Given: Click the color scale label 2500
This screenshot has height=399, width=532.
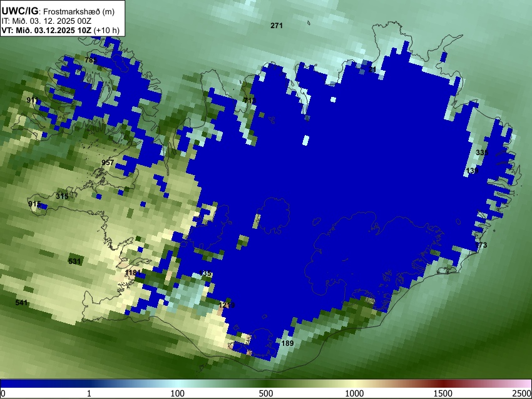Looking at the screenshot, I should coord(522,393).
